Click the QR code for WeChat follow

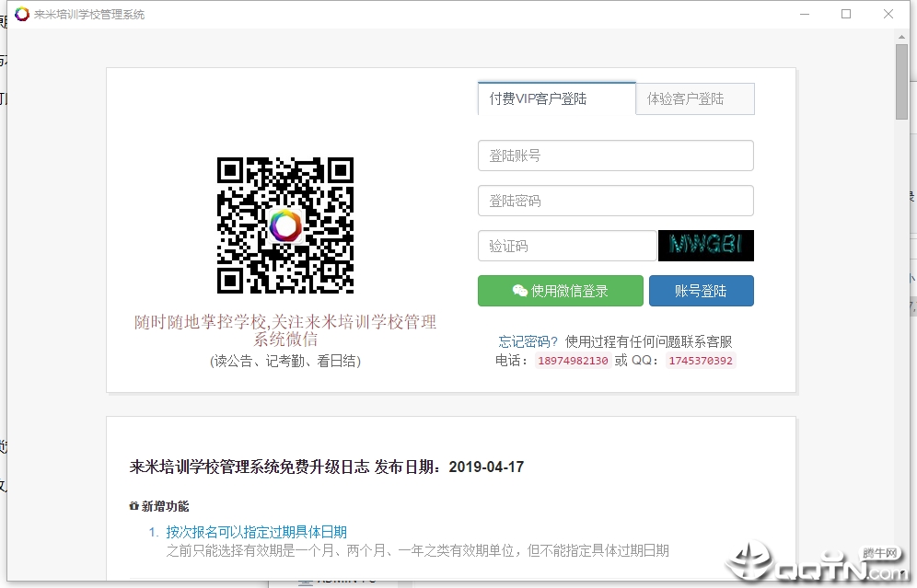click(285, 225)
